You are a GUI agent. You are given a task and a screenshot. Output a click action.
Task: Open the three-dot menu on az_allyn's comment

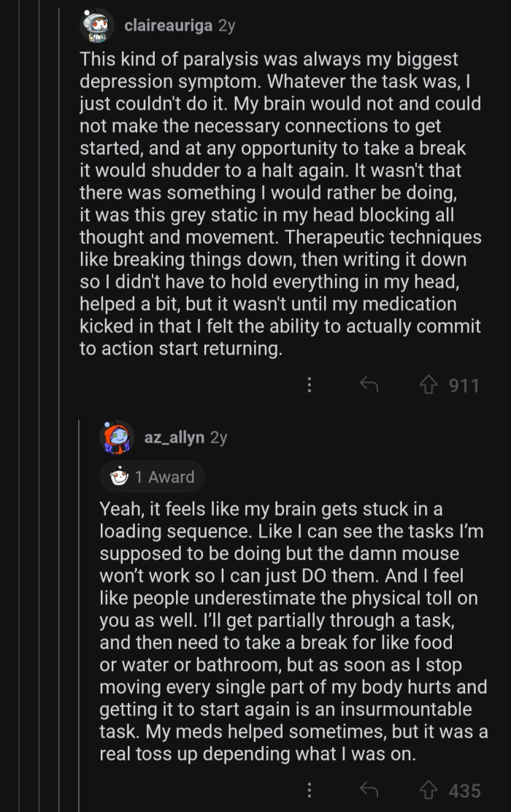coord(309,789)
